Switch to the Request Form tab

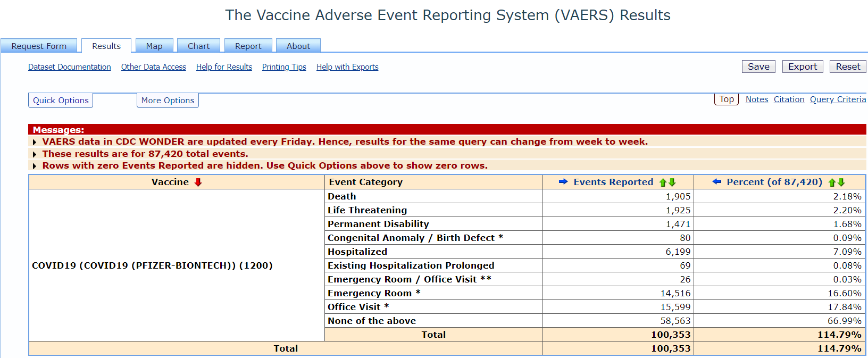tap(39, 46)
